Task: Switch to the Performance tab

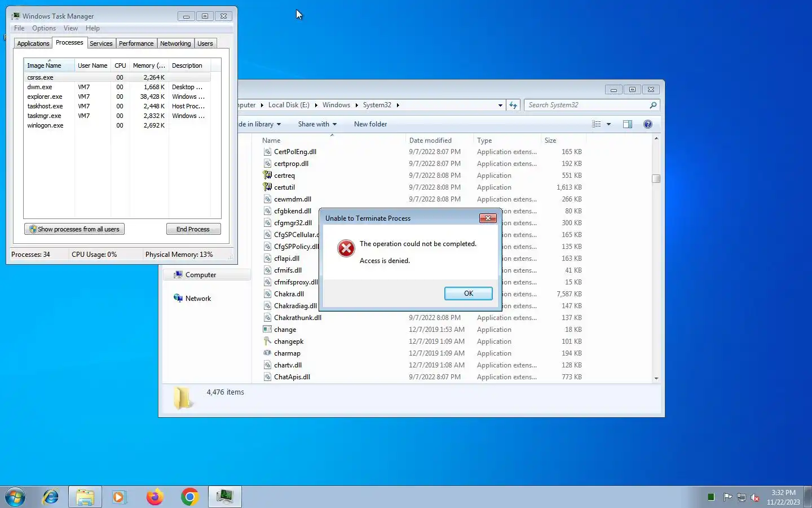Action: 136,43
